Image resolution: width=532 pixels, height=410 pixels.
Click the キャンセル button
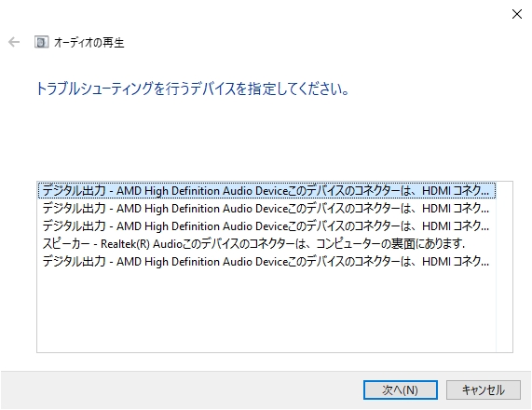click(x=484, y=389)
